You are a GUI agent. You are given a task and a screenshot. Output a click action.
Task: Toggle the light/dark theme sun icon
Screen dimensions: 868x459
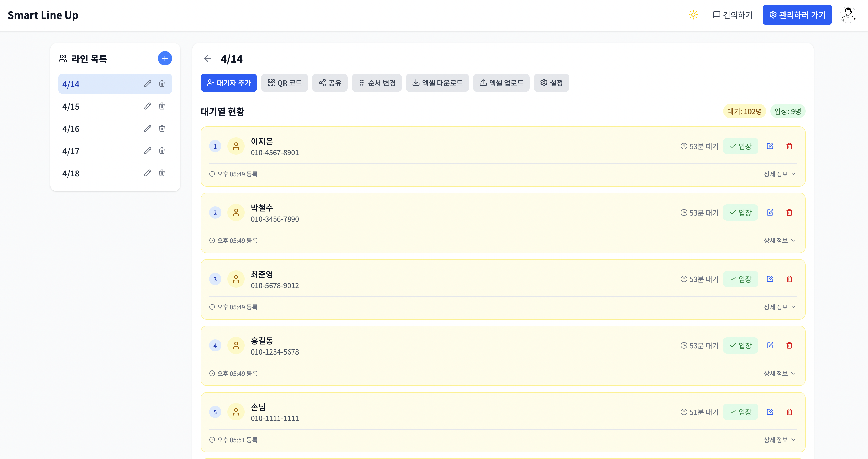693,15
